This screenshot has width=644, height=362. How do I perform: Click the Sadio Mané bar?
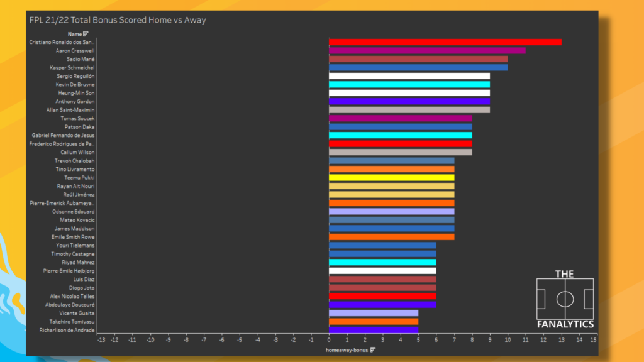pyautogui.click(x=418, y=59)
